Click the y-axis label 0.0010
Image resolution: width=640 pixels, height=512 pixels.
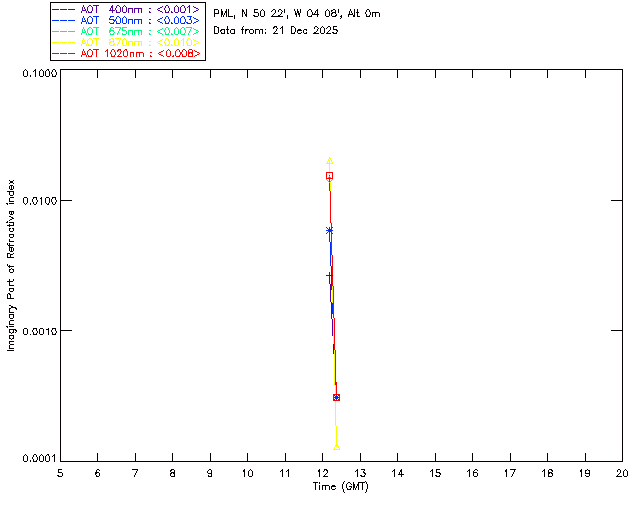click(39, 331)
